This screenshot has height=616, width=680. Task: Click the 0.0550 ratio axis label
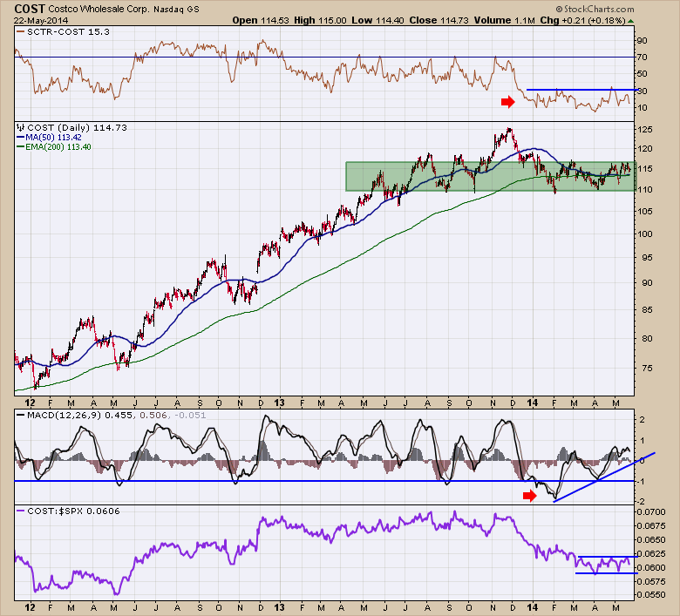(x=651, y=595)
